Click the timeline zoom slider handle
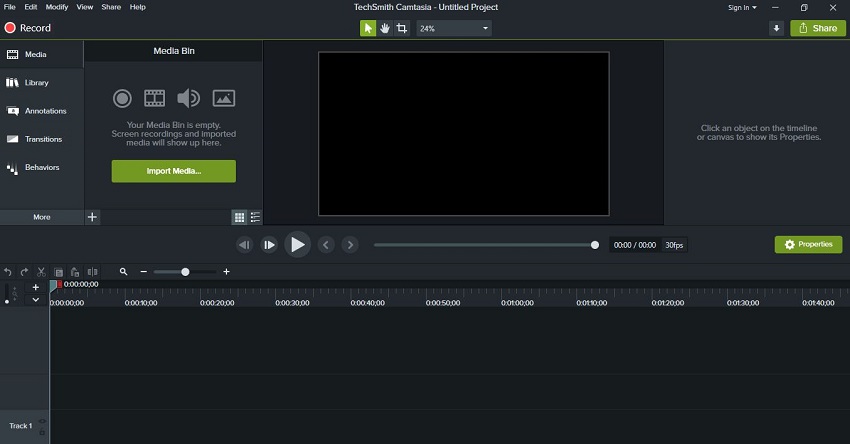 click(x=185, y=272)
